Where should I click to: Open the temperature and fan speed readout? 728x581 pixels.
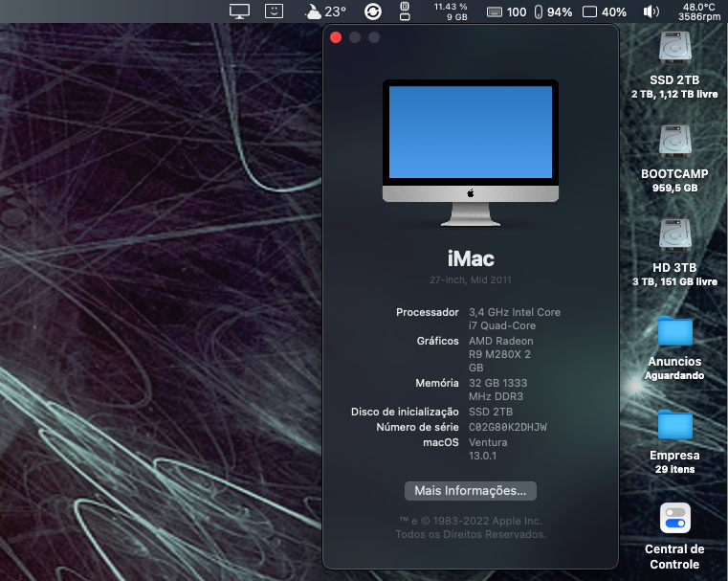(698, 11)
